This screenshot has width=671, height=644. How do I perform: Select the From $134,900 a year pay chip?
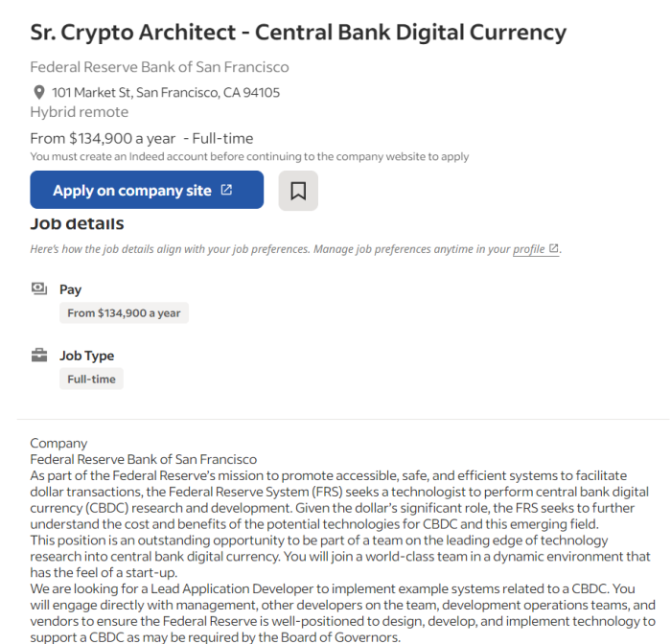coord(124,312)
